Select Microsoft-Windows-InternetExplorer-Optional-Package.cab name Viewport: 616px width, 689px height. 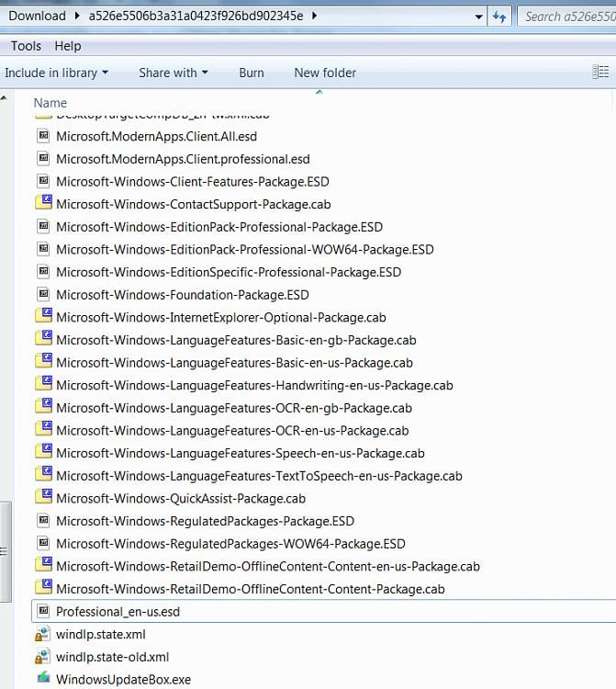[x=221, y=317]
